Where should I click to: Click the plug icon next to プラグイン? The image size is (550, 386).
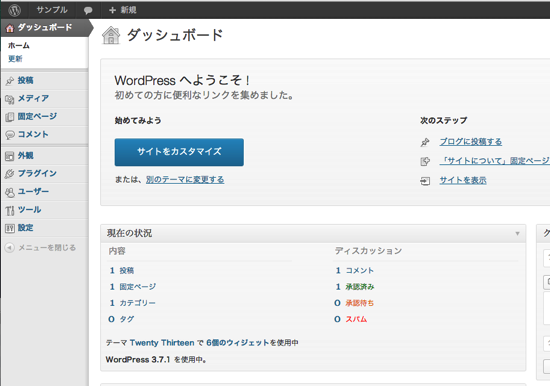(10, 174)
